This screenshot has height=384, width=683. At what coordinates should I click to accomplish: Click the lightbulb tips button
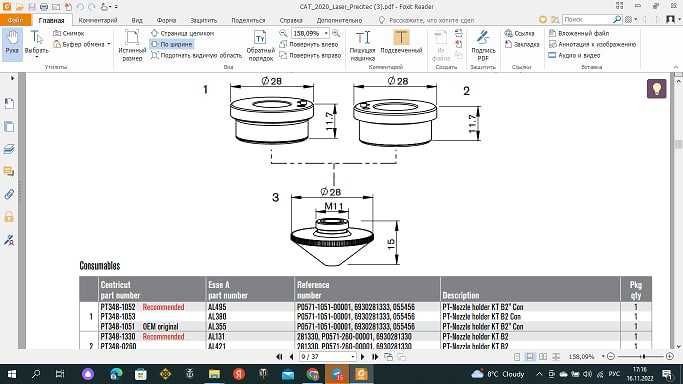pos(656,89)
